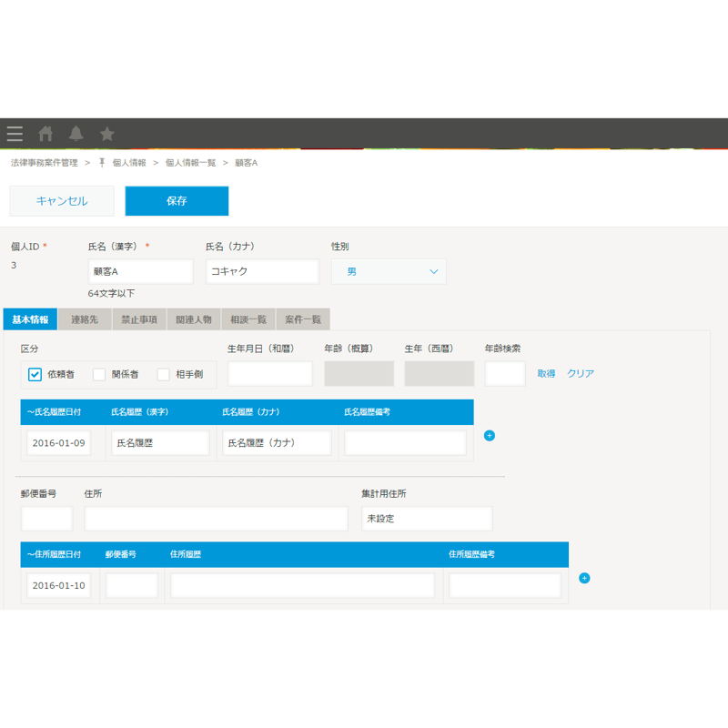Expand the 性別 dropdown

pyautogui.click(x=389, y=271)
